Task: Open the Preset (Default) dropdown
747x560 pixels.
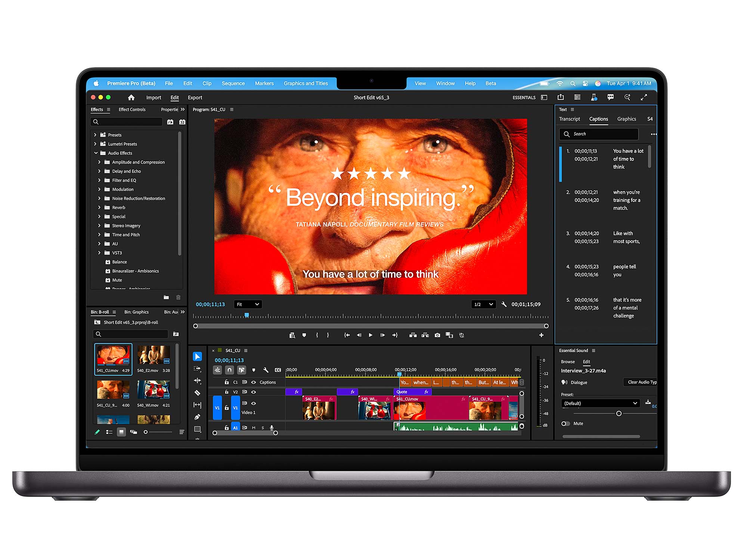Action: tap(600, 403)
